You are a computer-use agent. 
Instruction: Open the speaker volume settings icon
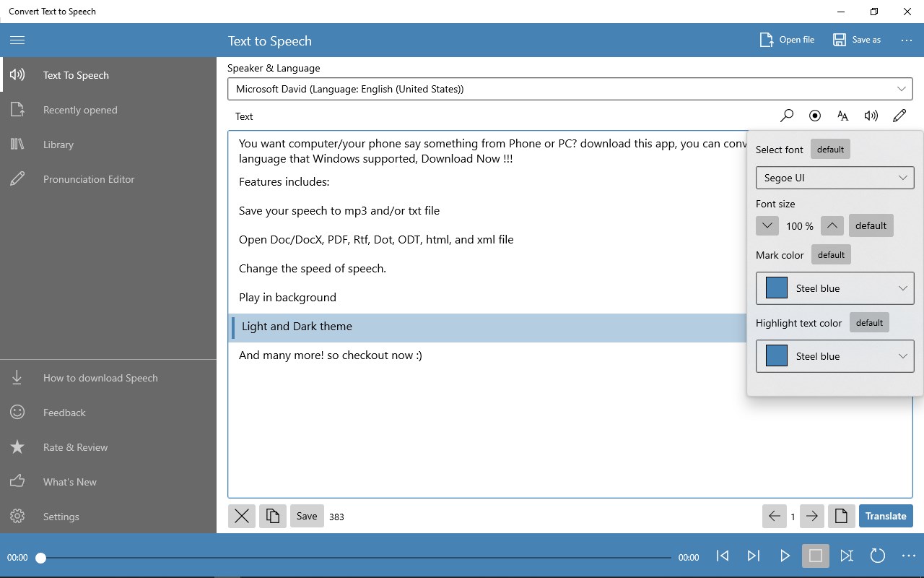click(871, 116)
